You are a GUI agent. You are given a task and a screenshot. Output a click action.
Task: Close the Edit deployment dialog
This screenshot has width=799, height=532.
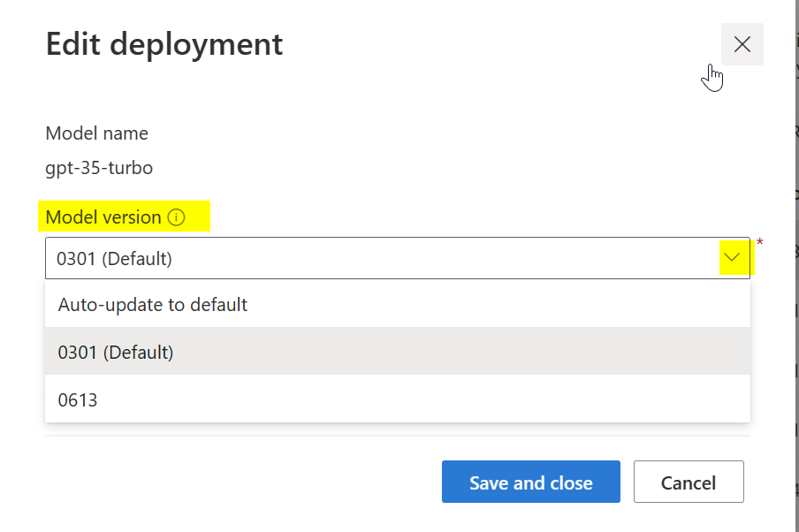tap(742, 43)
